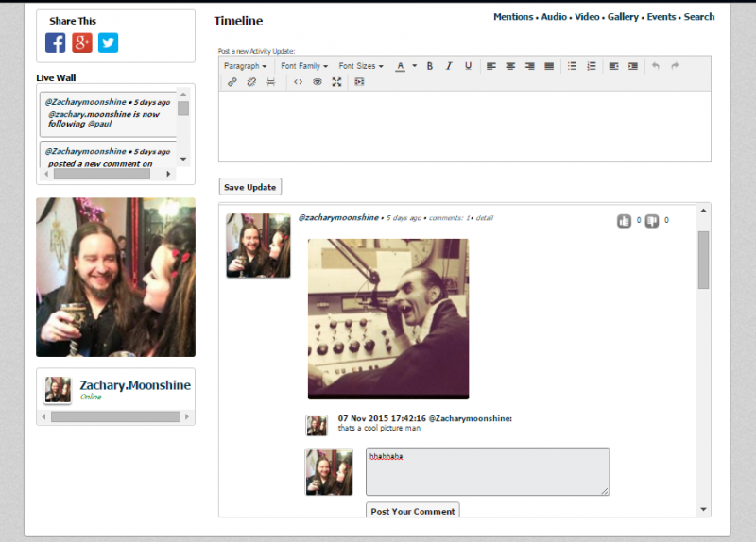756x542 pixels.
Task: Preview content with eye icon
Action: 318,82
